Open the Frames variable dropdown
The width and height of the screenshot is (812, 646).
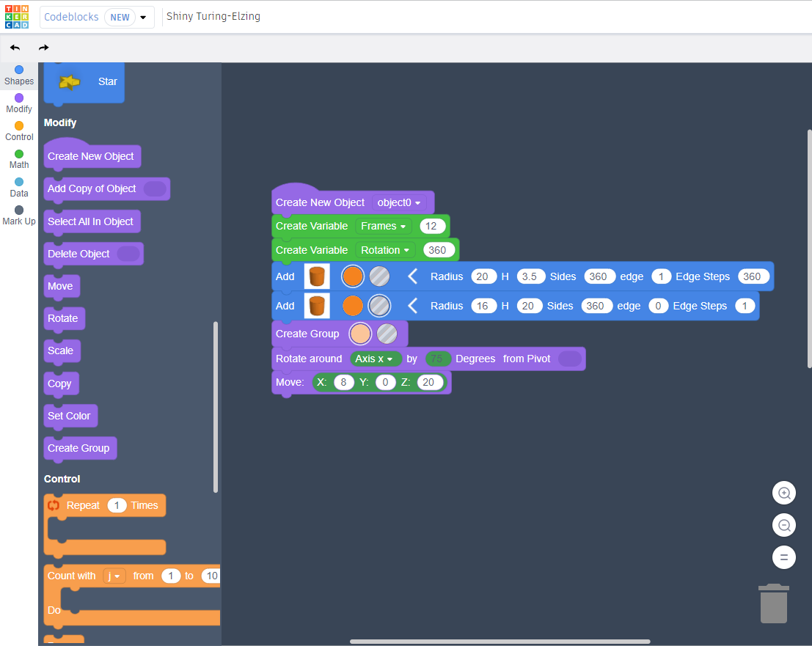[x=385, y=226]
